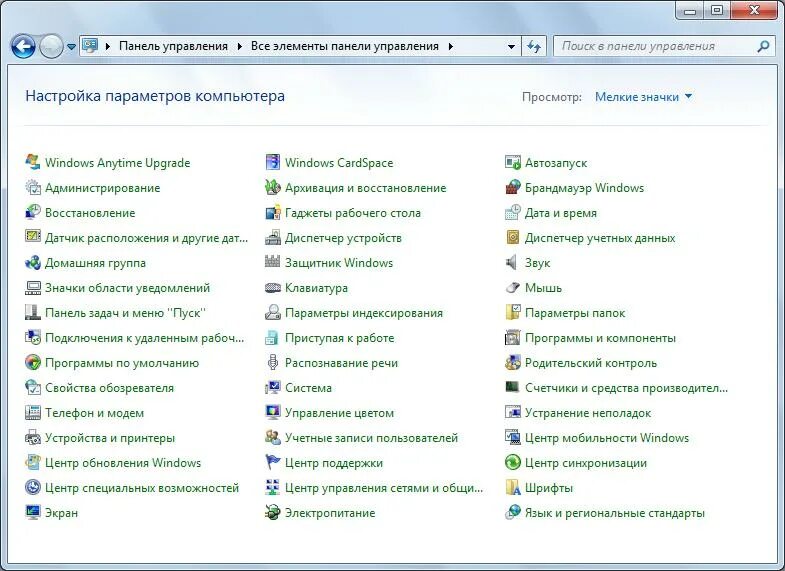Image resolution: width=785 pixels, height=571 pixels.
Task: Open the Родительский контроль icon
Action: point(513,362)
